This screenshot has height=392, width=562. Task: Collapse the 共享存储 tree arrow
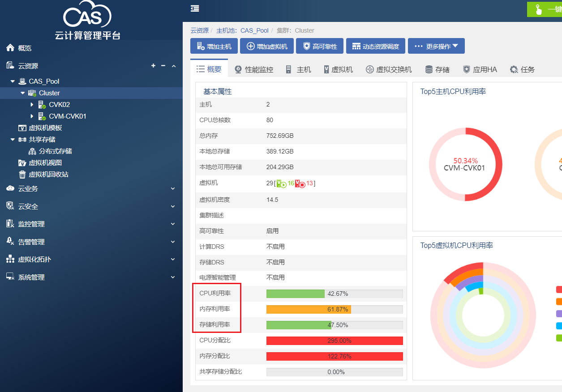click(x=13, y=140)
